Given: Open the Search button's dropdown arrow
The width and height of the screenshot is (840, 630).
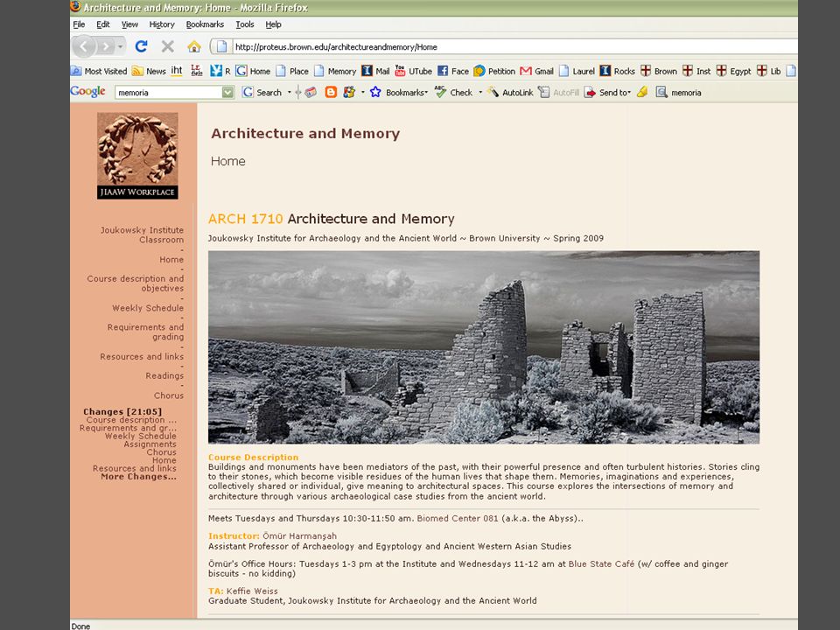Looking at the screenshot, I should pos(290,92).
